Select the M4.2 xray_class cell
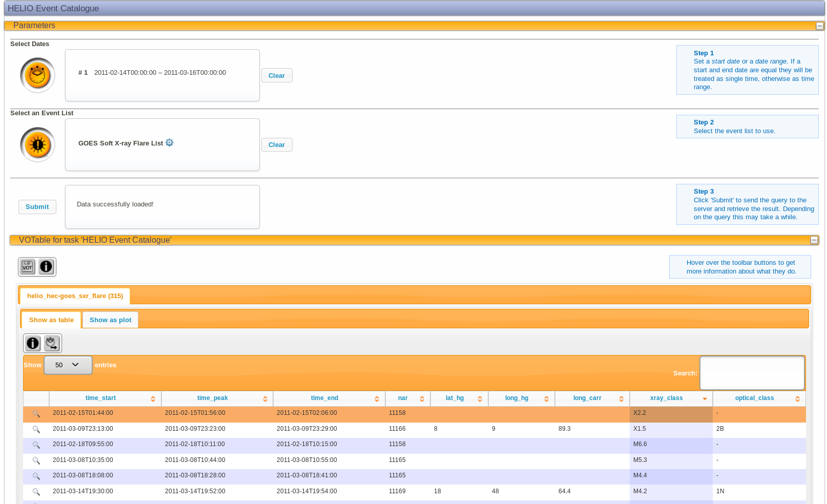This screenshot has height=504, width=827. click(x=671, y=492)
